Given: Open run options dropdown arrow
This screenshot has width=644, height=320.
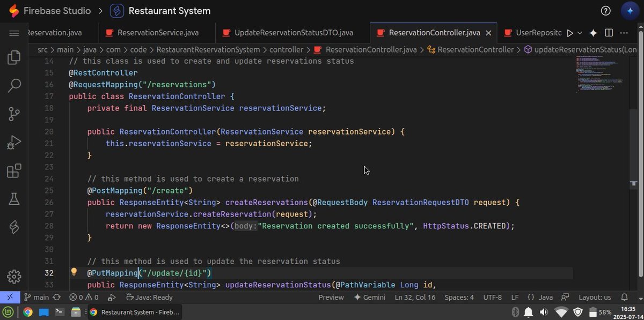Looking at the screenshot, I should pyautogui.click(x=580, y=33).
